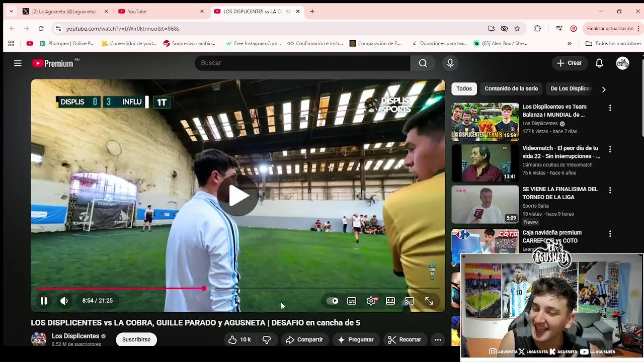This screenshot has height=362, width=644.
Task: Open the tab search dropdown arrow
Action: click(x=11, y=11)
